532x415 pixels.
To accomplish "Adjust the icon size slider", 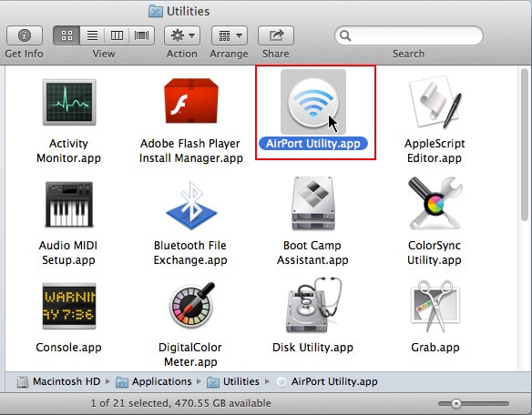I will pyautogui.click(x=456, y=403).
